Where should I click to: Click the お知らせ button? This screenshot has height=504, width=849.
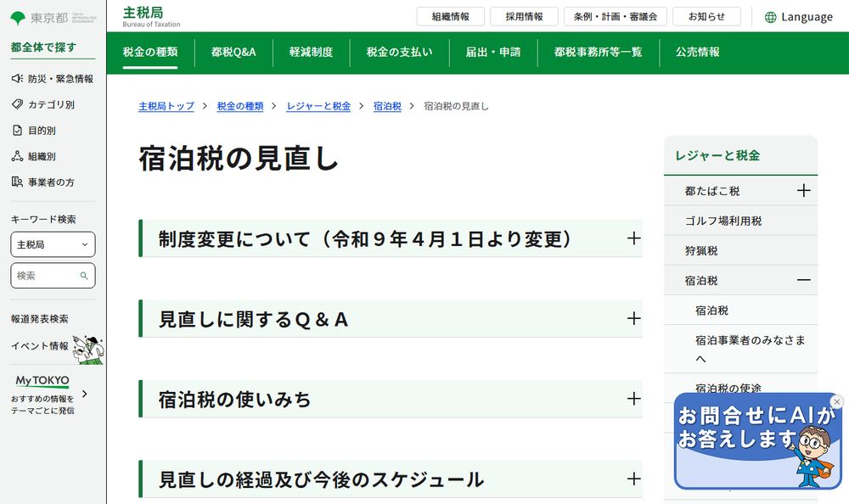click(706, 17)
